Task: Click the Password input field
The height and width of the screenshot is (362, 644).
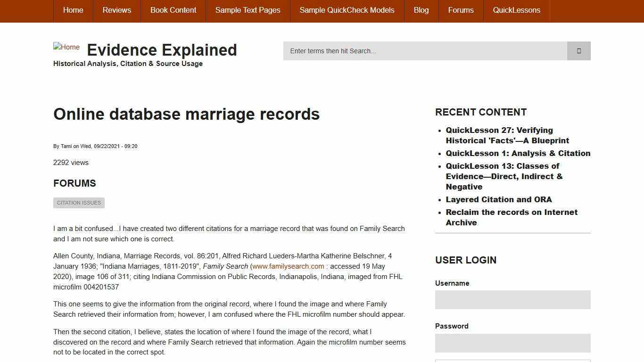Action: (x=512, y=343)
